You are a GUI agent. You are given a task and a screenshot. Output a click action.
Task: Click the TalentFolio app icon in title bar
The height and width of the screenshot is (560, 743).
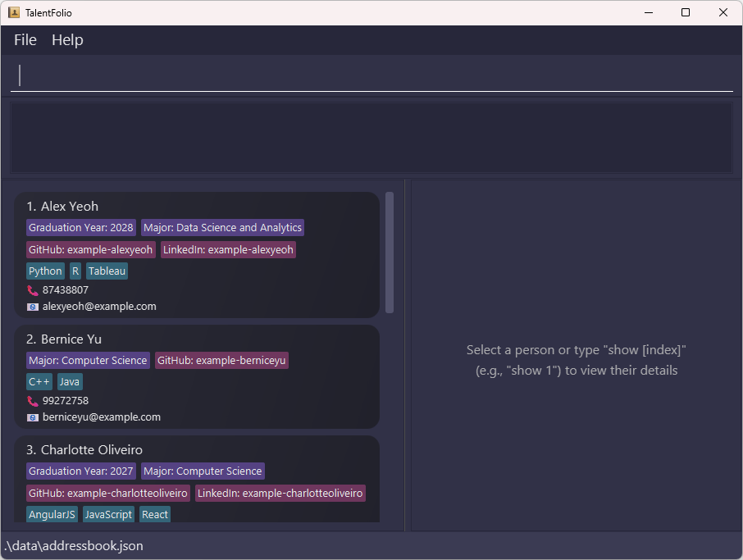[13, 12]
